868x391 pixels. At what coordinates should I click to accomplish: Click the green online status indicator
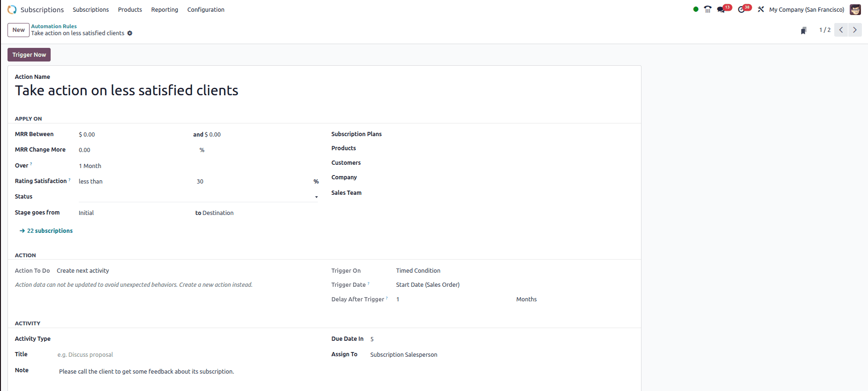tap(696, 9)
